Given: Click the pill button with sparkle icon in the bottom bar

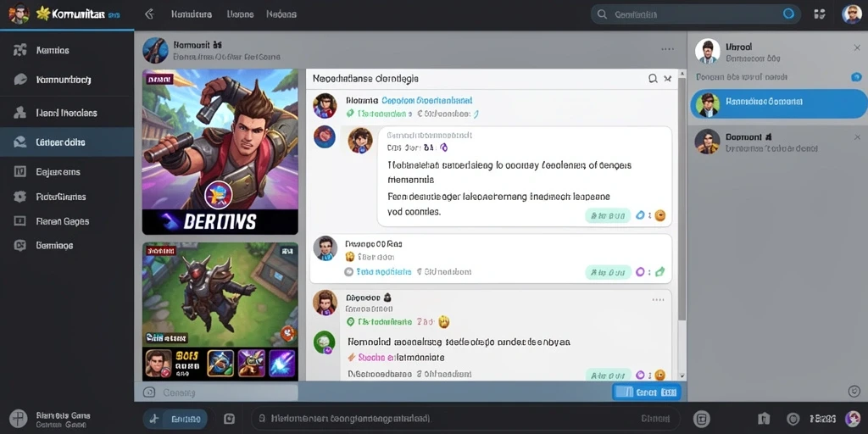Looking at the screenshot, I should click(175, 419).
